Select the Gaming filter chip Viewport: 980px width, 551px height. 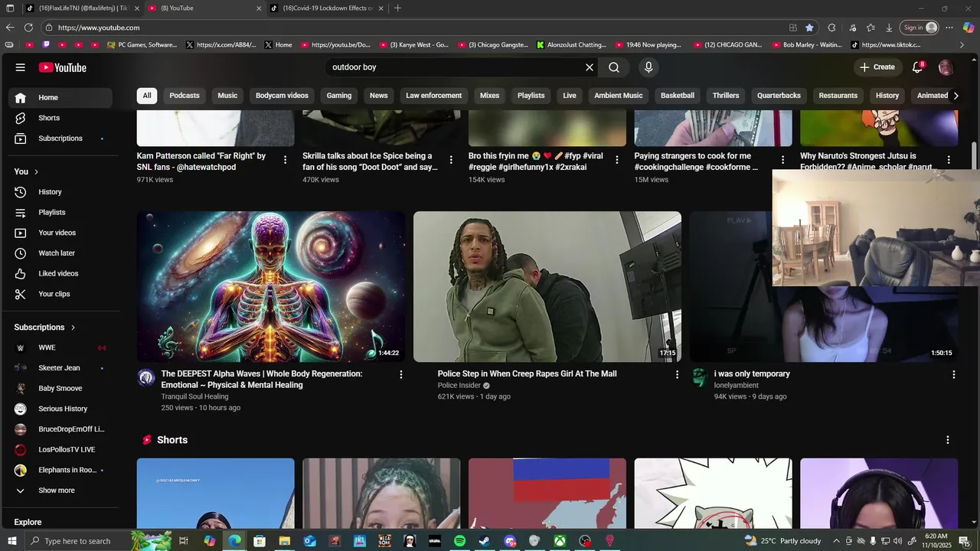tap(339, 96)
